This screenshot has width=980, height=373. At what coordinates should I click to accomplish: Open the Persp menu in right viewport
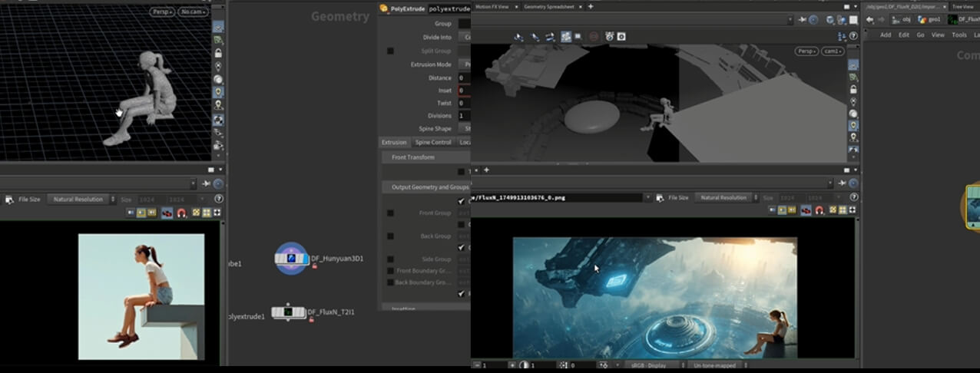(806, 51)
